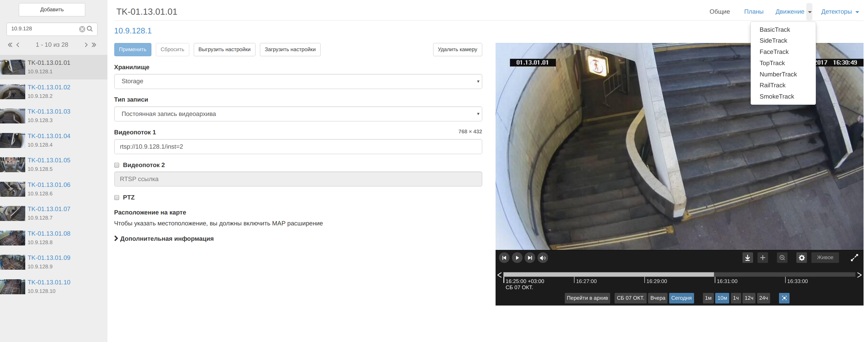Select camera thumbnail TK-01.13.01.05
868x342 pixels.
[x=13, y=165]
